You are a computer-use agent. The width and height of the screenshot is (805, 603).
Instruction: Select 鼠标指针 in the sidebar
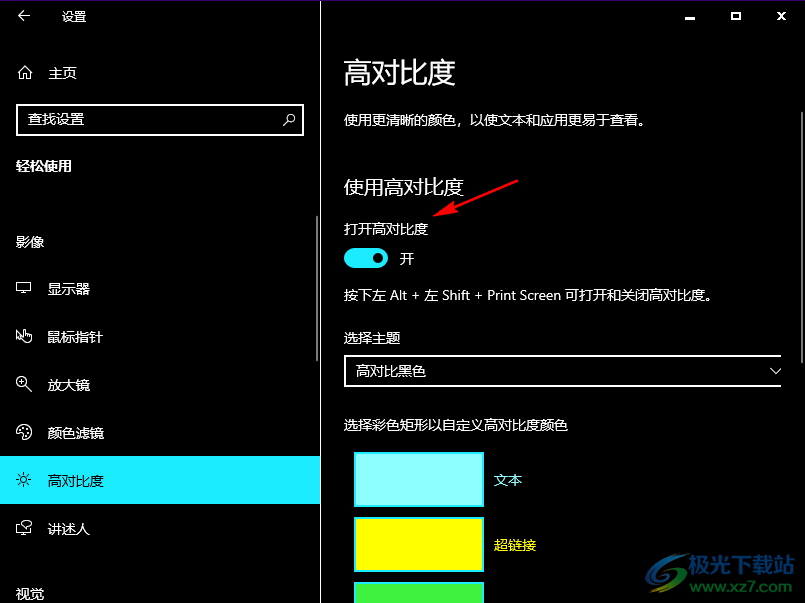pos(160,336)
